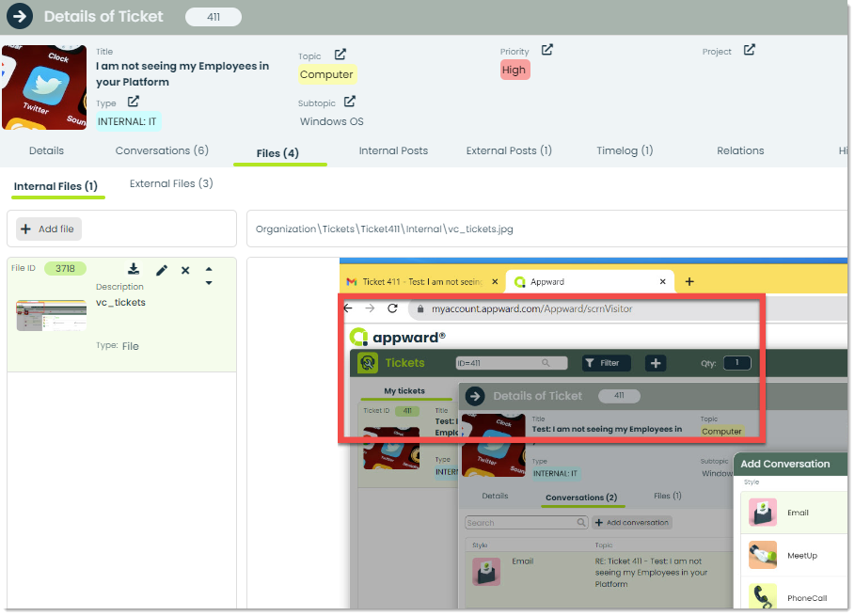Switch to the Timelog (1) tab
Screen dimensions: 855x616
[x=625, y=151]
